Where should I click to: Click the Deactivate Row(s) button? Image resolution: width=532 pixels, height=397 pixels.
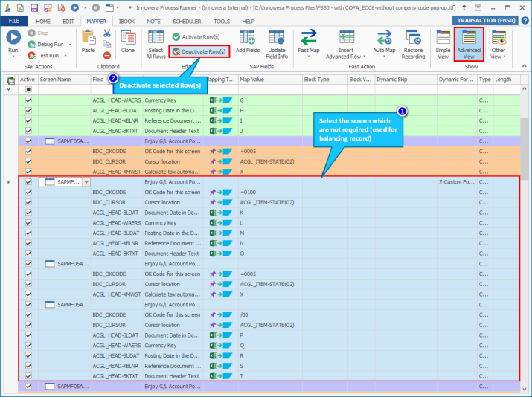(199, 52)
